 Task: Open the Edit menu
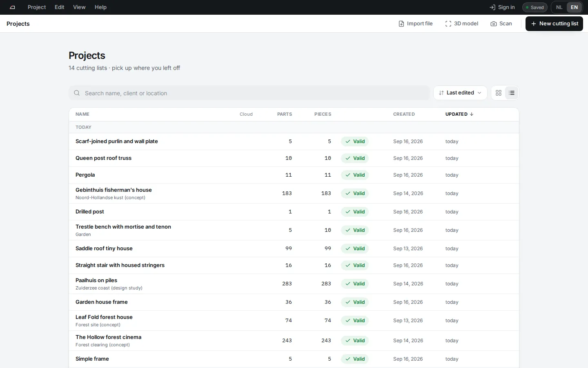[60, 7]
